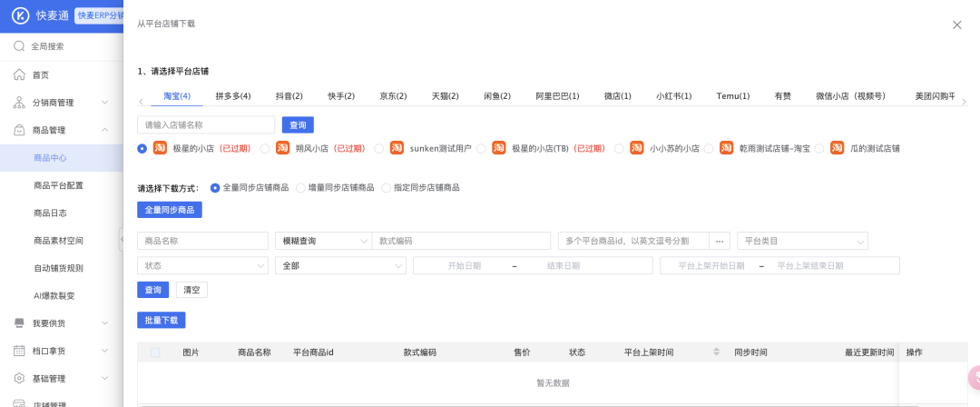
Task: Click the ellipsis button beside platform id field
Action: pyautogui.click(x=720, y=241)
